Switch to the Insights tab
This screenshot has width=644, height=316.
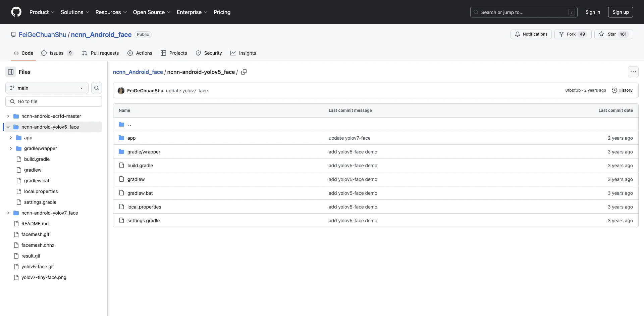click(x=243, y=53)
